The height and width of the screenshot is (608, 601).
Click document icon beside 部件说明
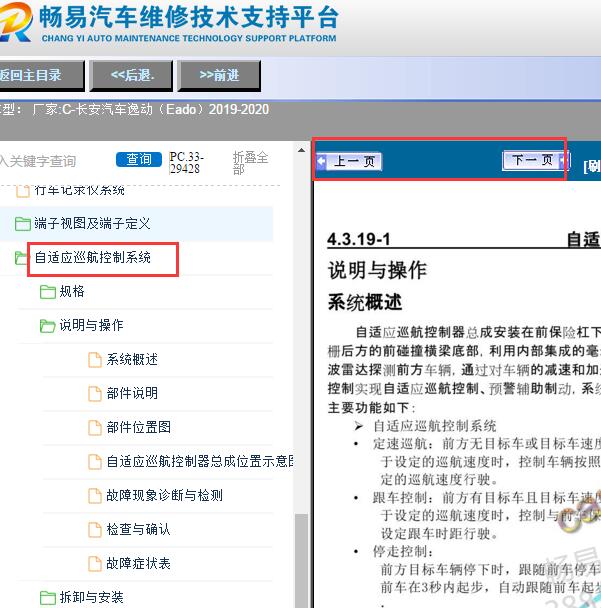pos(95,394)
